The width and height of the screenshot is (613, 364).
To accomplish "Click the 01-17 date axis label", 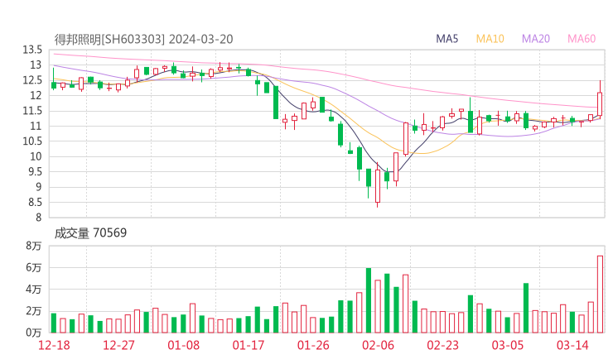I will 249,345.
